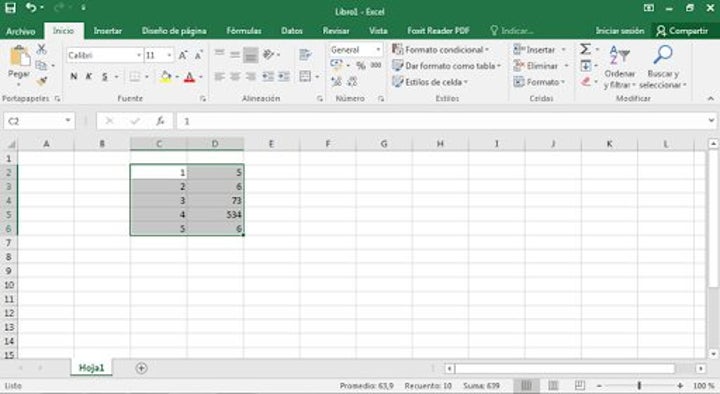Click the Clear eraser icon
Image resolution: width=720 pixels, height=394 pixels.
tap(585, 82)
